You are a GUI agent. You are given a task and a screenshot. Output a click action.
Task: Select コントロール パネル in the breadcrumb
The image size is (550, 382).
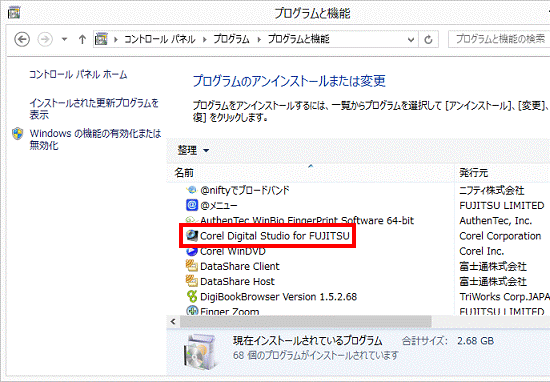tap(160, 39)
